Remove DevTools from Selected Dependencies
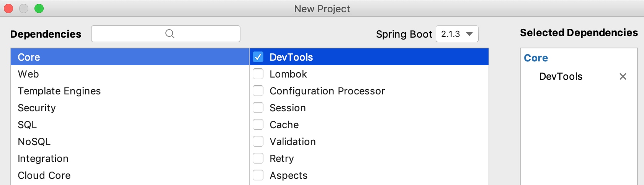 pos(623,76)
